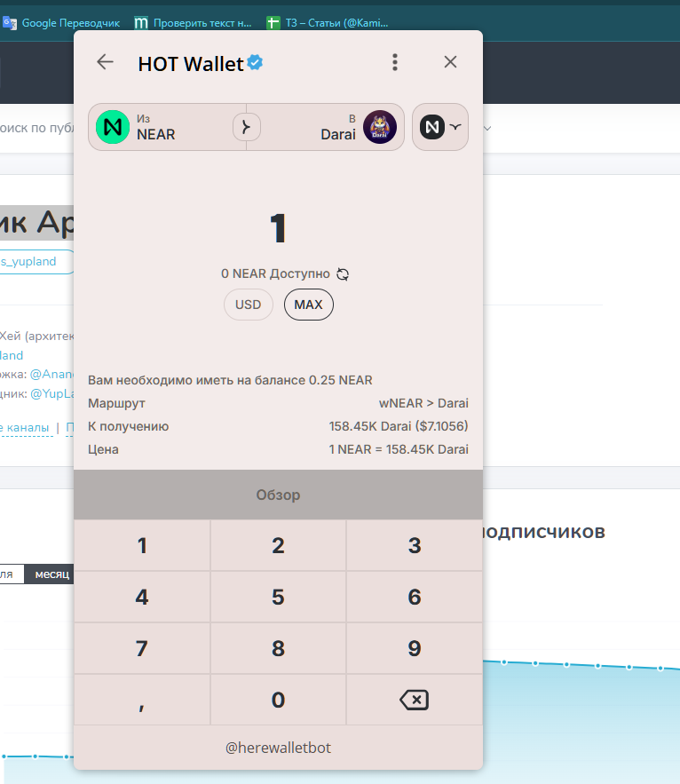Tap keypad digit 7

pyautogui.click(x=142, y=648)
